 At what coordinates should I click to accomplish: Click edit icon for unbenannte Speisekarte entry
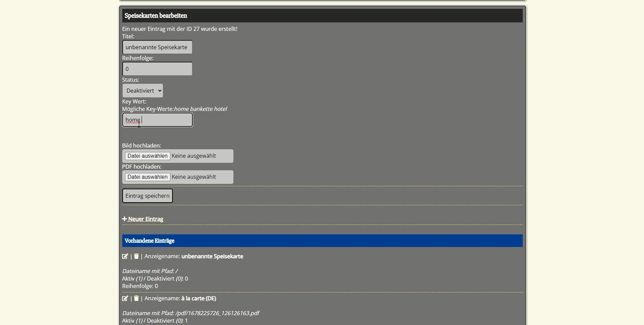coord(125,256)
